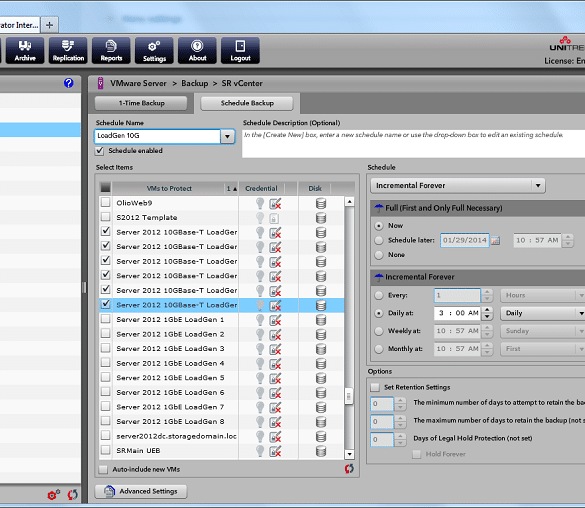Enable Auto-include new VMs

click(103, 469)
